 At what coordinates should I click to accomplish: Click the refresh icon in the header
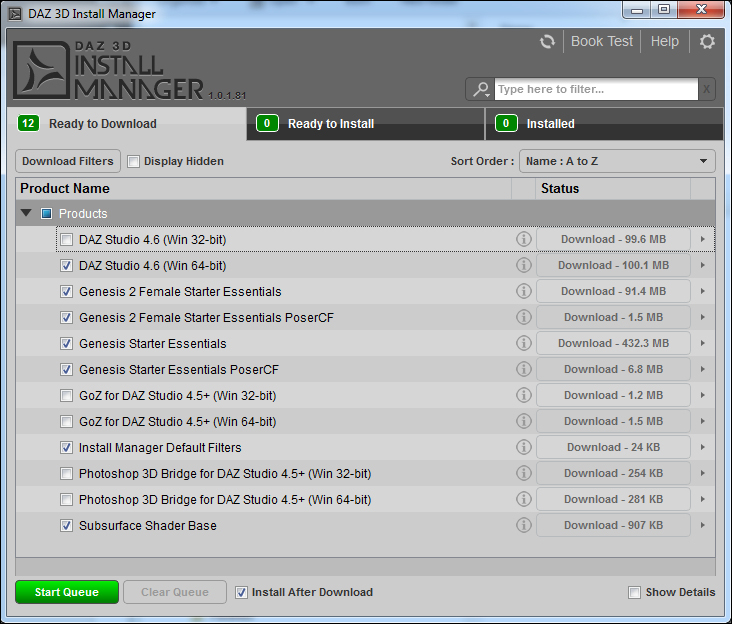(547, 42)
